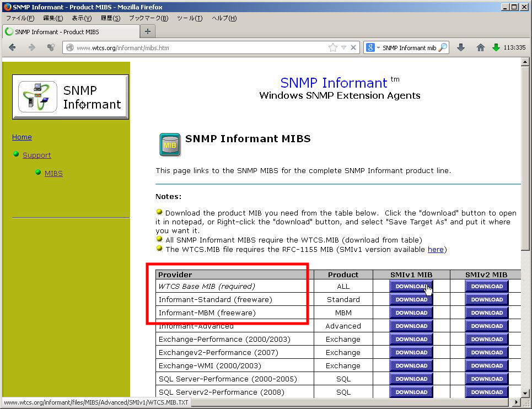Open the 履歴(S) menu
532x409 pixels.
[111, 18]
